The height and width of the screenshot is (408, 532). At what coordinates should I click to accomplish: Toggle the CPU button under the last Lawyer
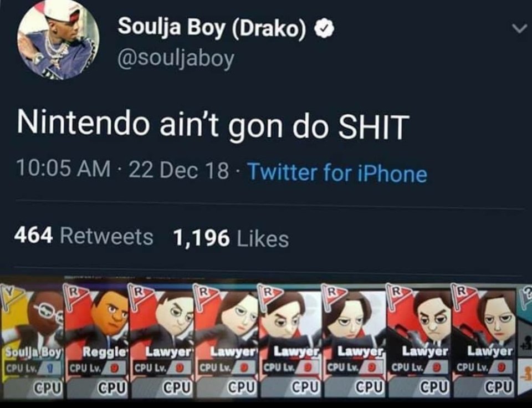point(499,387)
